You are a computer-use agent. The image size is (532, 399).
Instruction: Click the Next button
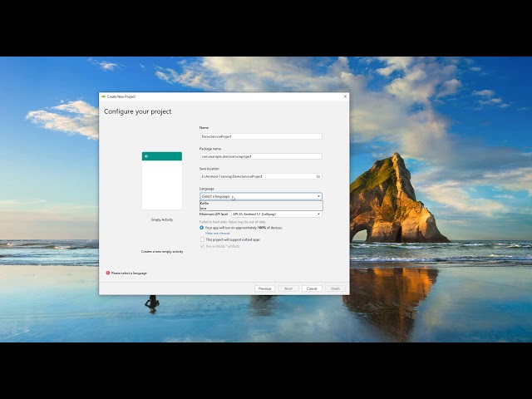[288, 288]
